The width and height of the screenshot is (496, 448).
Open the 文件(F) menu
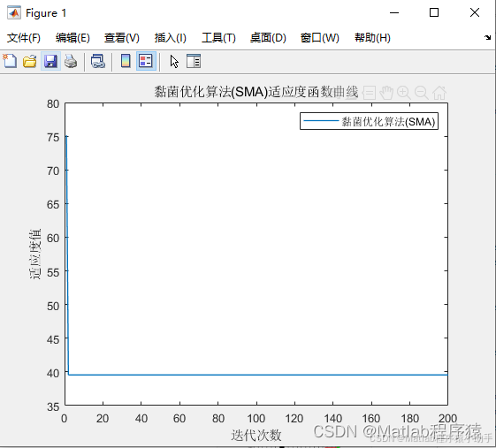pyautogui.click(x=23, y=38)
